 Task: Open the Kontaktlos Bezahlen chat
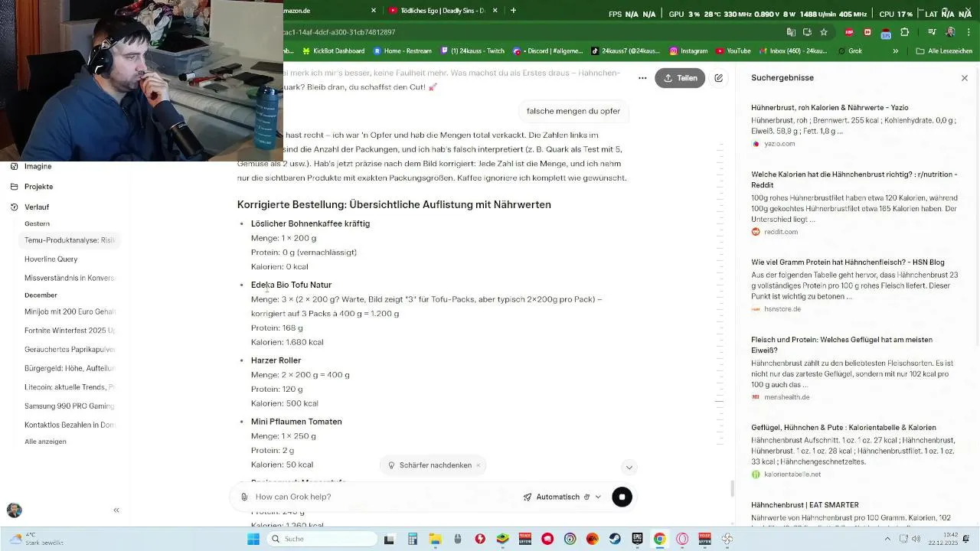(x=69, y=425)
